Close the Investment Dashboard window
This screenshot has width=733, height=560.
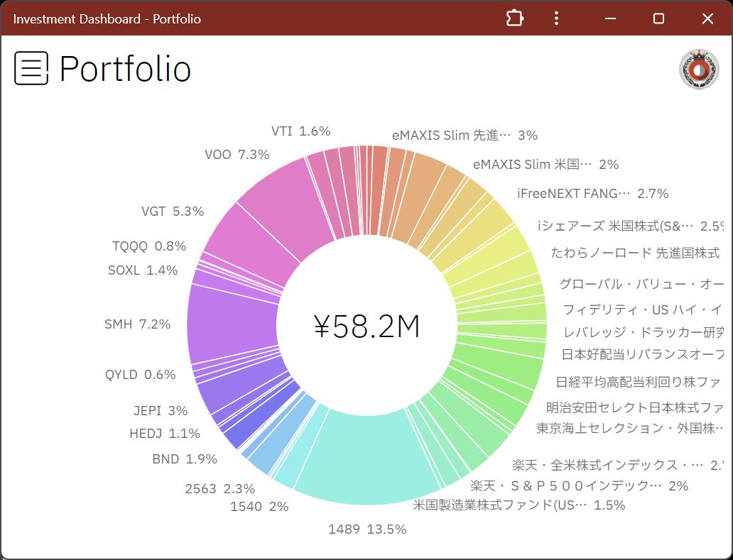[x=707, y=18]
